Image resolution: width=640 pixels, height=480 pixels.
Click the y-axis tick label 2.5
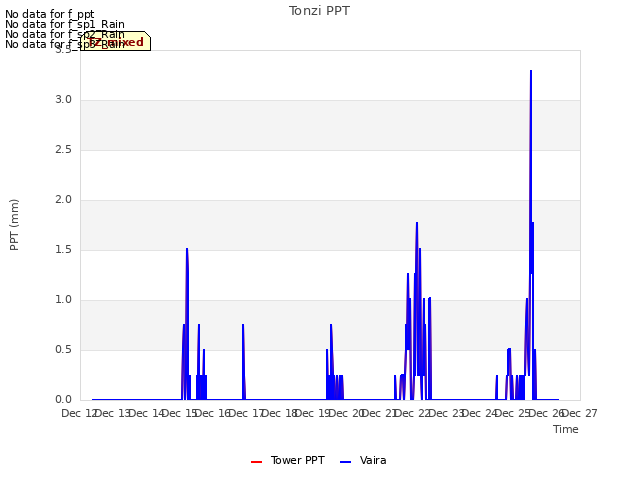tap(63, 150)
